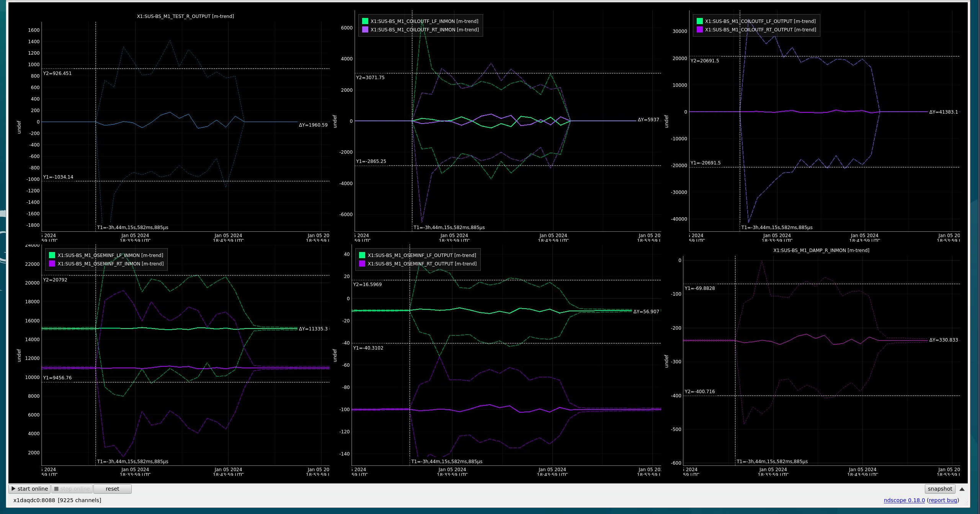Click the COILOUTF_RT_INMON legend label
The image size is (980, 514).
pyautogui.click(x=425, y=29)
